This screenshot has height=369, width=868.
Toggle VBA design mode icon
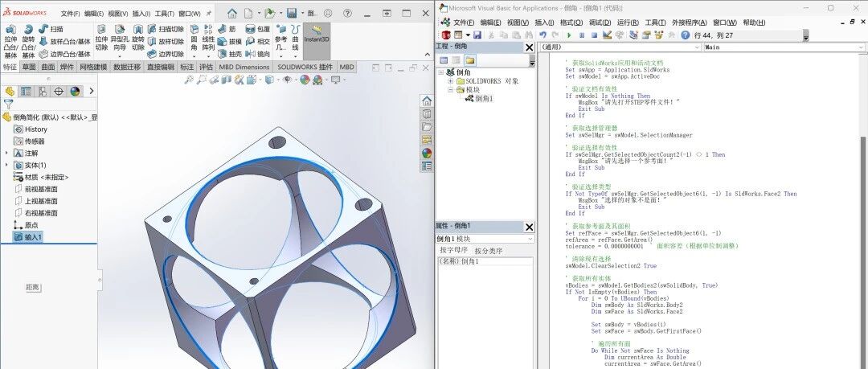pyautogui.click(x=607, y=35)
